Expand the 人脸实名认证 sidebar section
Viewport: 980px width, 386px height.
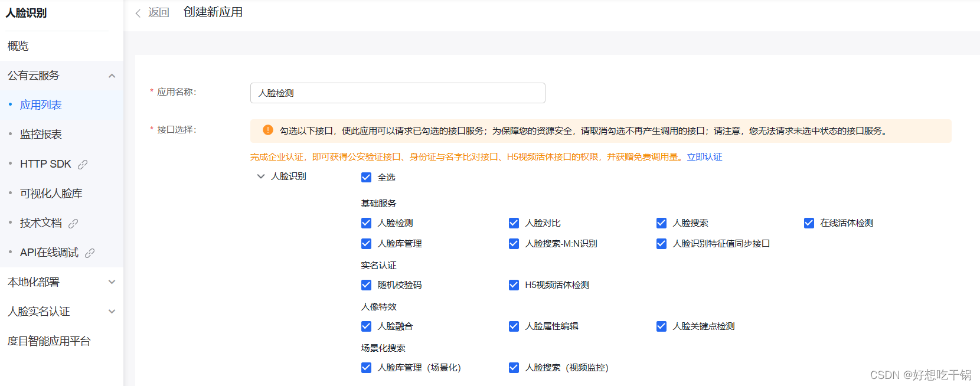[x=112, y=312]
